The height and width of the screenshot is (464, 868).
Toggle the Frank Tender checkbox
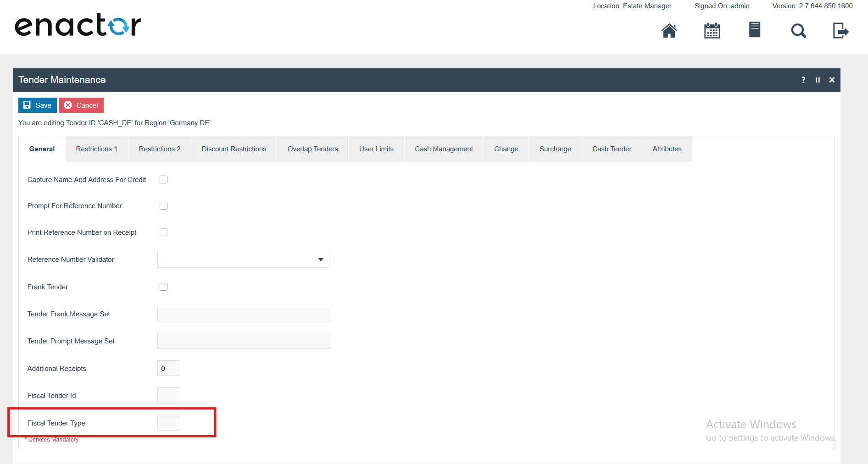(x=163, y=287)
